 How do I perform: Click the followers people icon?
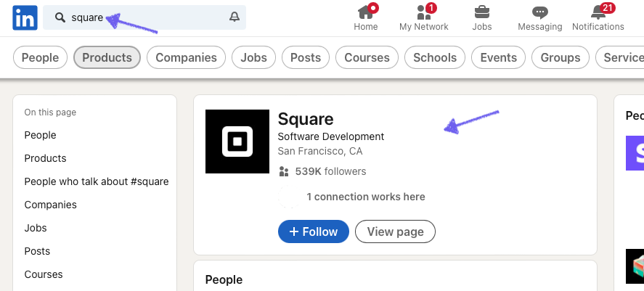point(284,171)
